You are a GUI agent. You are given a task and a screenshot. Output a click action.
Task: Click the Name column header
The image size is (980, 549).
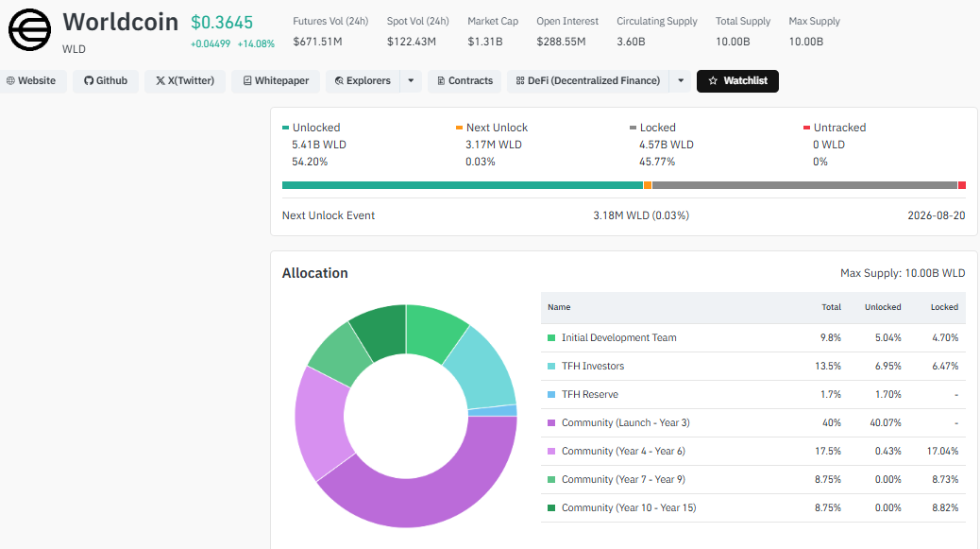click(559, 307)
